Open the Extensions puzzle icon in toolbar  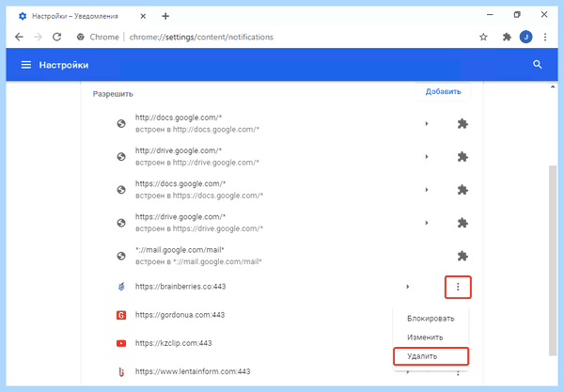pyautogui.click(x=507, y=37)
